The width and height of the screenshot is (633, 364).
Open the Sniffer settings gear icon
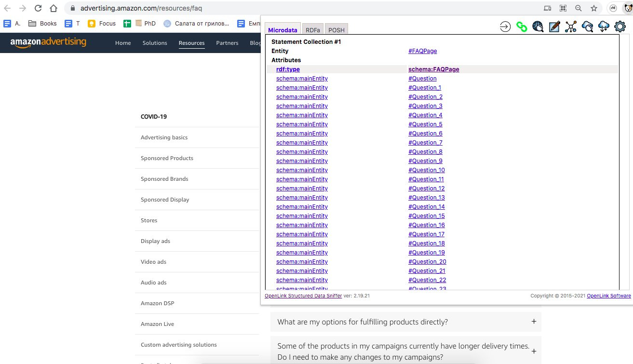(x=620, y=27)
